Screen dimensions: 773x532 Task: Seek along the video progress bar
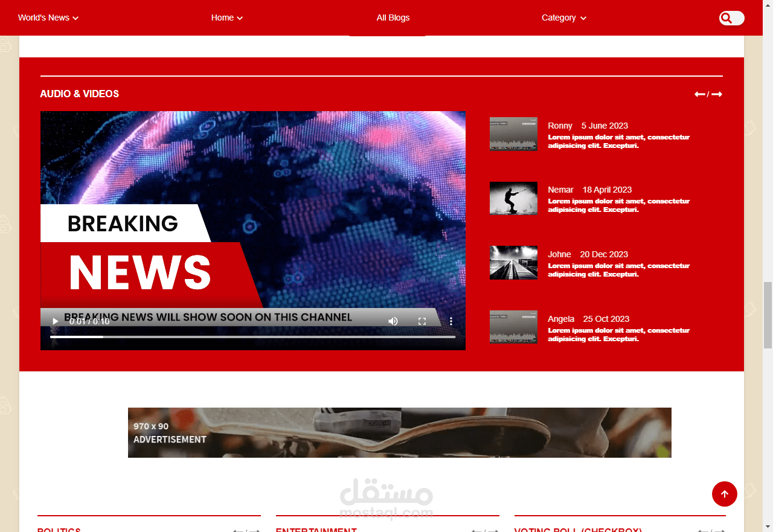pyautogui.click(x=252, y=337)
